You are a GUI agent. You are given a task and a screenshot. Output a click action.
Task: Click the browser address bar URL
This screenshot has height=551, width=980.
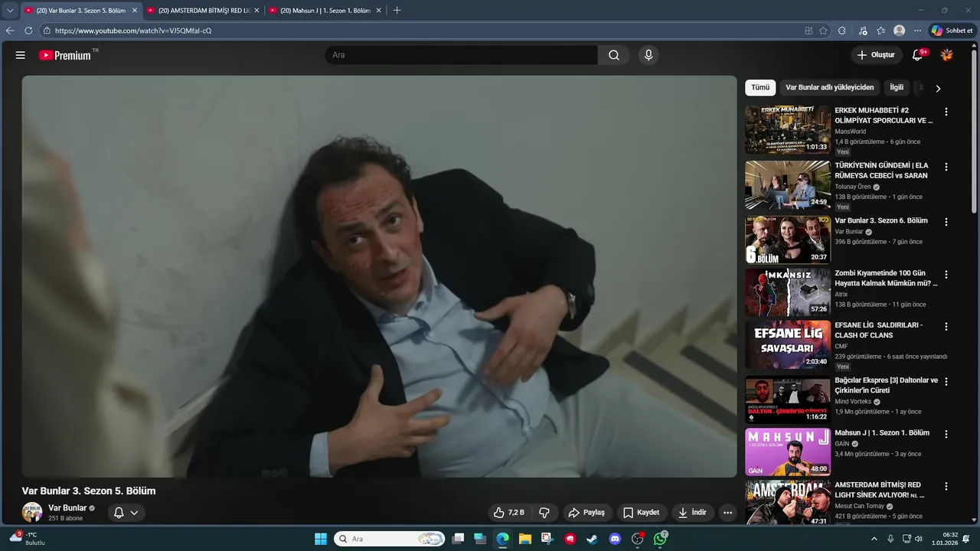[133, 31]
